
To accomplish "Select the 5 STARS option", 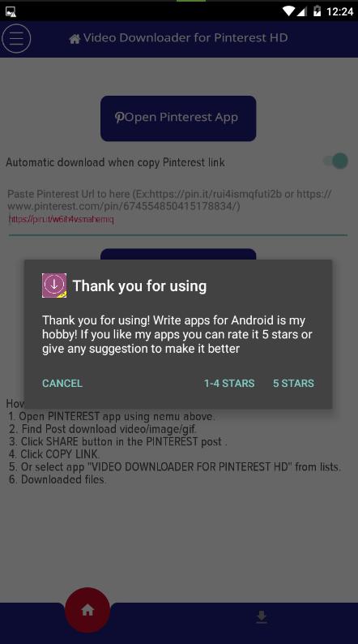I will [294, 383].
